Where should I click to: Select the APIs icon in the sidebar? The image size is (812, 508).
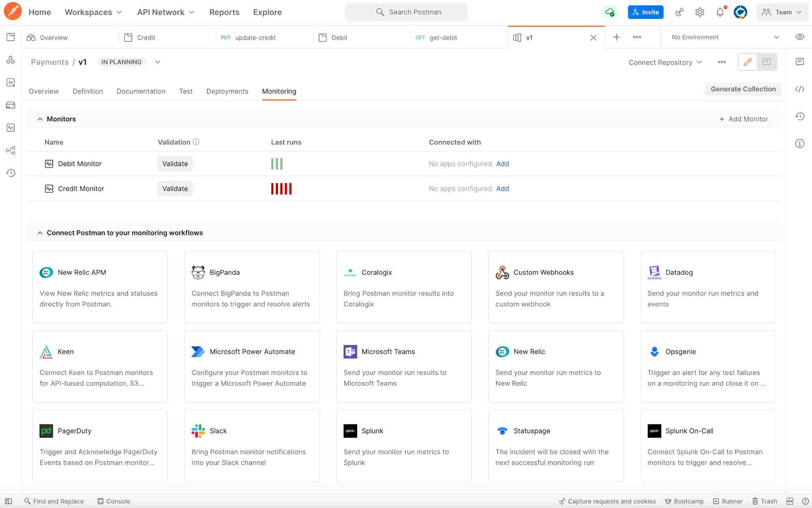click(x=11, y=60)
